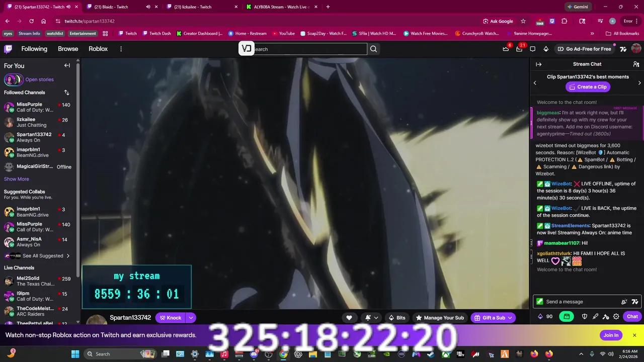Open the user avatar menu
The height and width of the screenshot is (362, 644).
coord(636,49)
